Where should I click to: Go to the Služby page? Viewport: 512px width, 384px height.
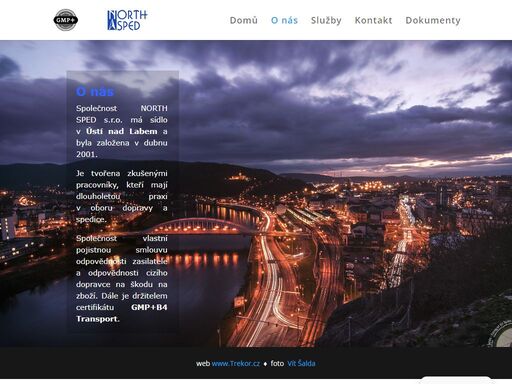(x=326, y=20)
